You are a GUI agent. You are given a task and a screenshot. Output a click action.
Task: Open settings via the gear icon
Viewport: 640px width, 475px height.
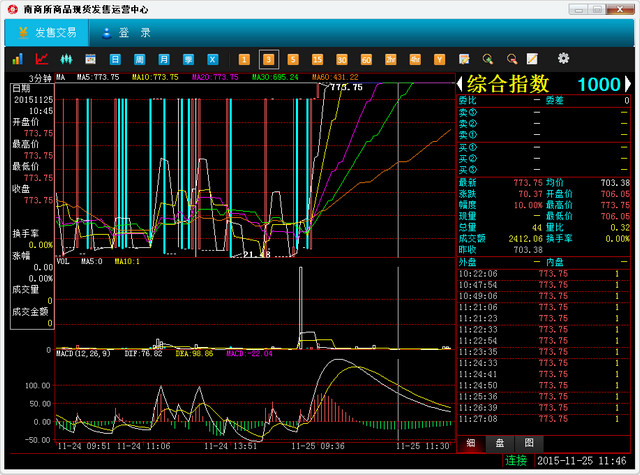click(x=564, y=59)
